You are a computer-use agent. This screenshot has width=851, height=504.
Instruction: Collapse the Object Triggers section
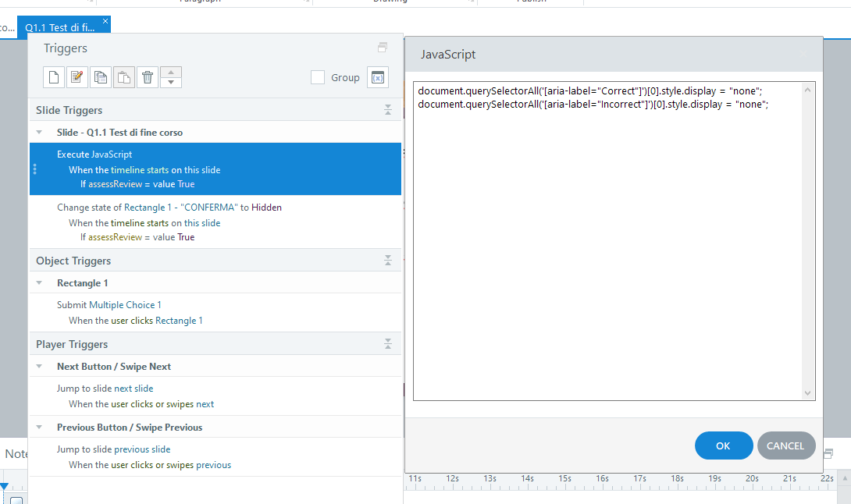tap(388, 261)
